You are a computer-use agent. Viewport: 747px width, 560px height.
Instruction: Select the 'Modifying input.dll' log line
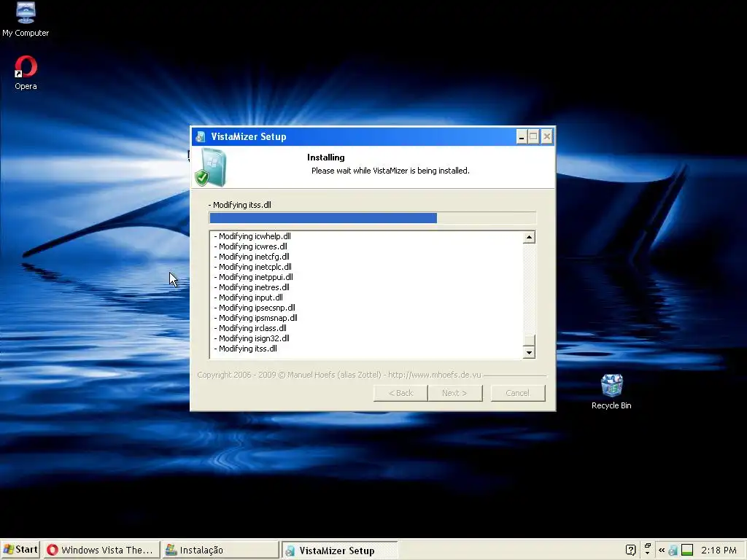tap(248, 297)
